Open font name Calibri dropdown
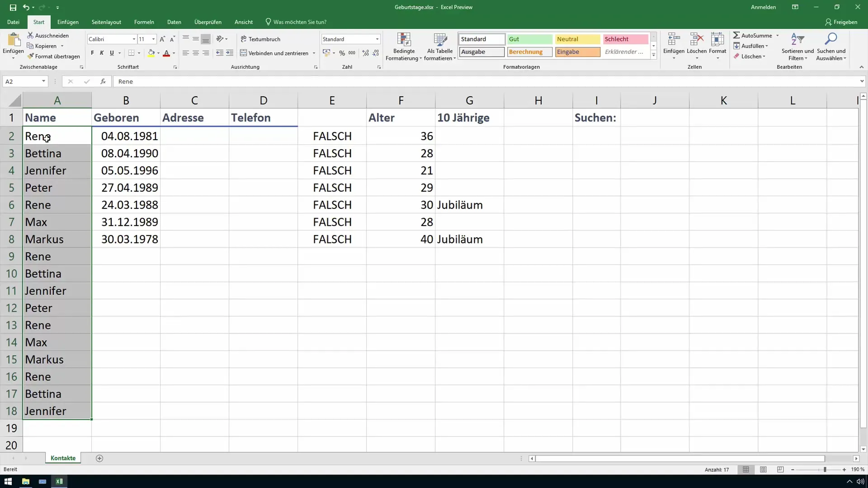The width and height of the screenshot is (868, 488). click(x=134, y=39)
